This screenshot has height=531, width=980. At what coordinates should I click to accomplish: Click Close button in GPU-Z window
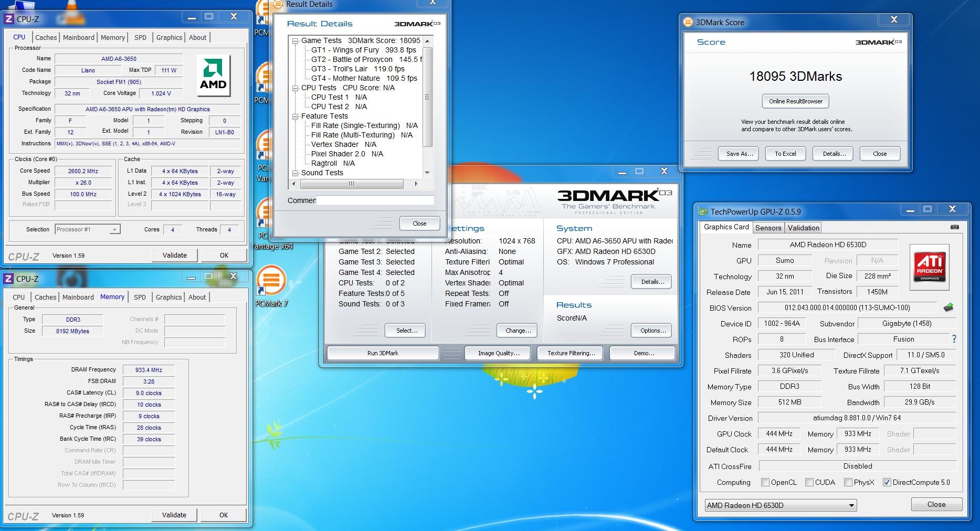(x=936, y=504)
